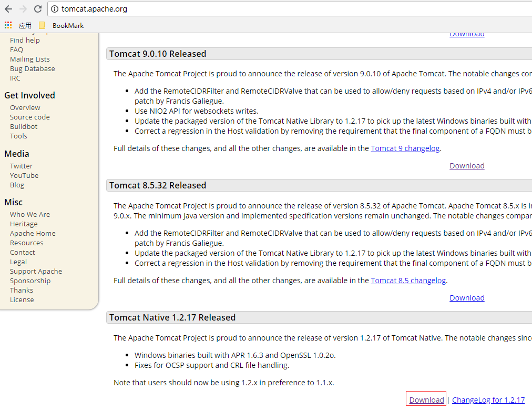
Task: Reload the page with the refresh icon
Action: click(x=38, y=9)
